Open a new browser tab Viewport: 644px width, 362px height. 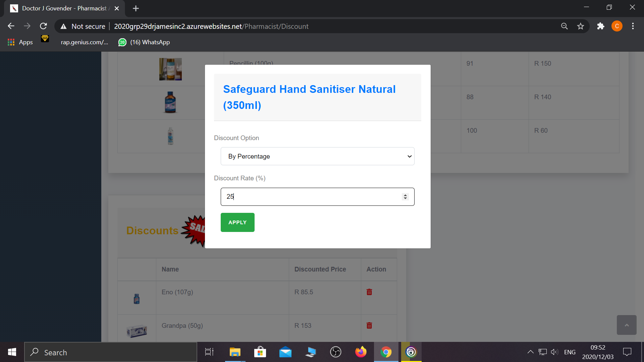(136, 8)
